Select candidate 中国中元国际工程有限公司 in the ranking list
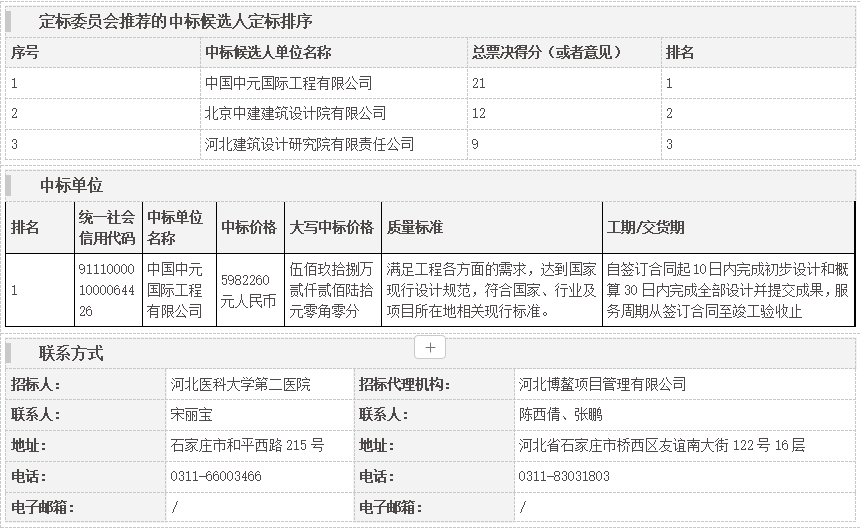Viewport: 861px width, 528px height. tap(288, 83)
